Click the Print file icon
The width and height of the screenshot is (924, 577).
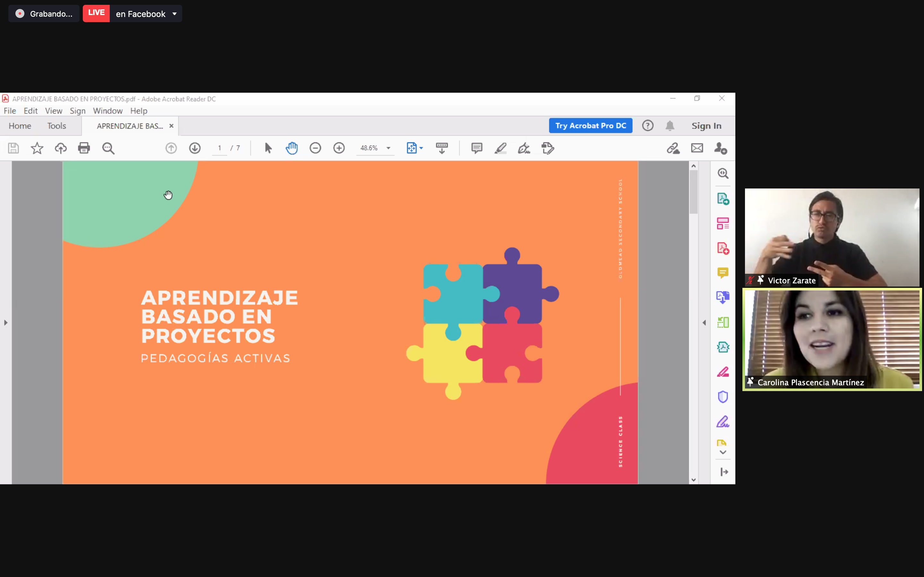click(84, 148)
